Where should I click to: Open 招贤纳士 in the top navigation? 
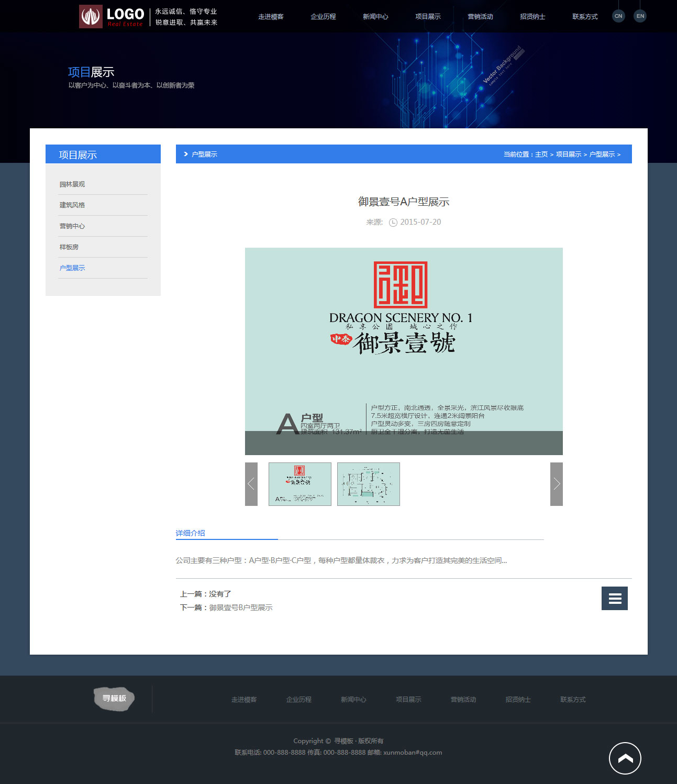[532, 17]
